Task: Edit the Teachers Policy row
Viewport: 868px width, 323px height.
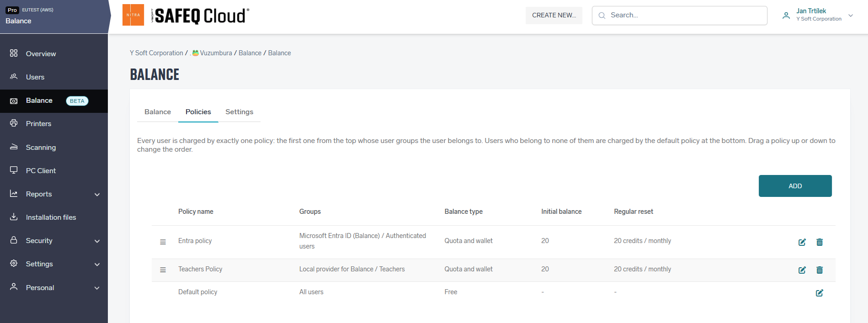Action: click(x=802, y=270)
